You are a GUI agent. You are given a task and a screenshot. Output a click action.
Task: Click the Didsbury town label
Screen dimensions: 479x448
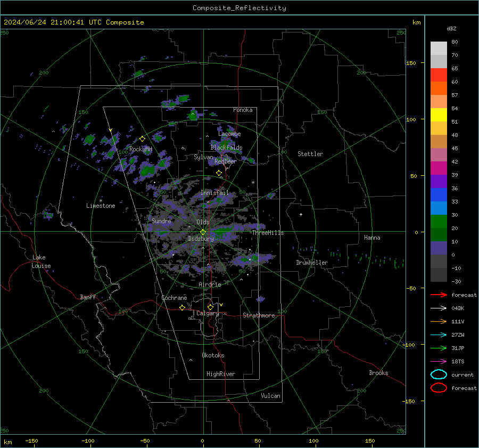tap(201, 239)
